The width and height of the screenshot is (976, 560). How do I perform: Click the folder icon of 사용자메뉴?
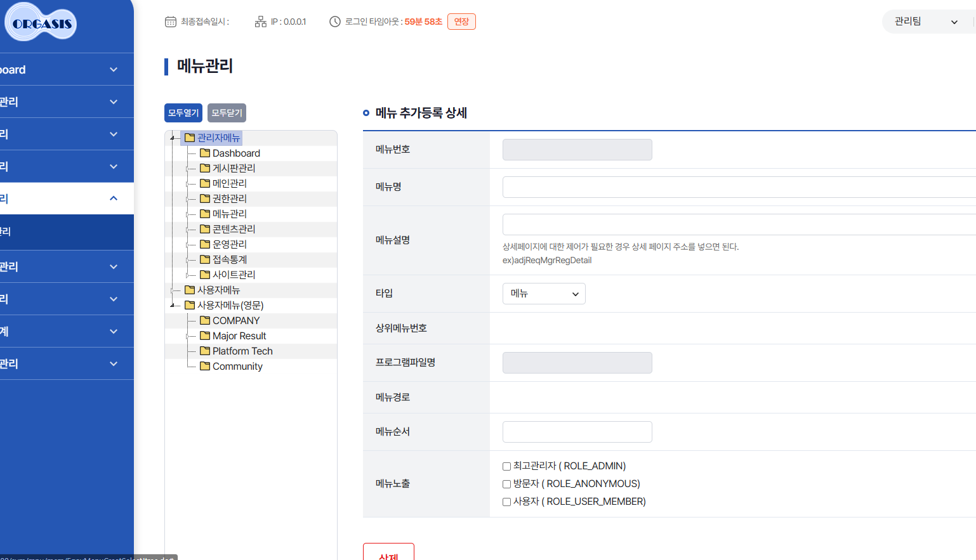(x=190, y=290)
